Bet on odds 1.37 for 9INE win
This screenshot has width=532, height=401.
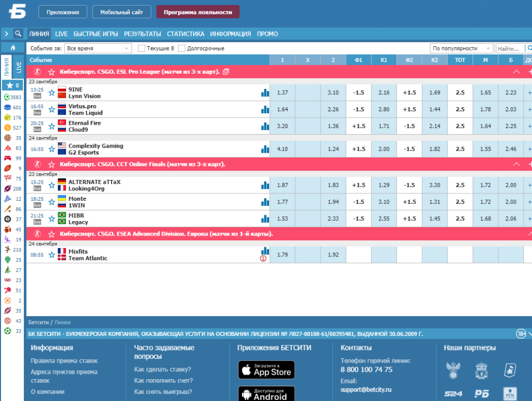282,93
